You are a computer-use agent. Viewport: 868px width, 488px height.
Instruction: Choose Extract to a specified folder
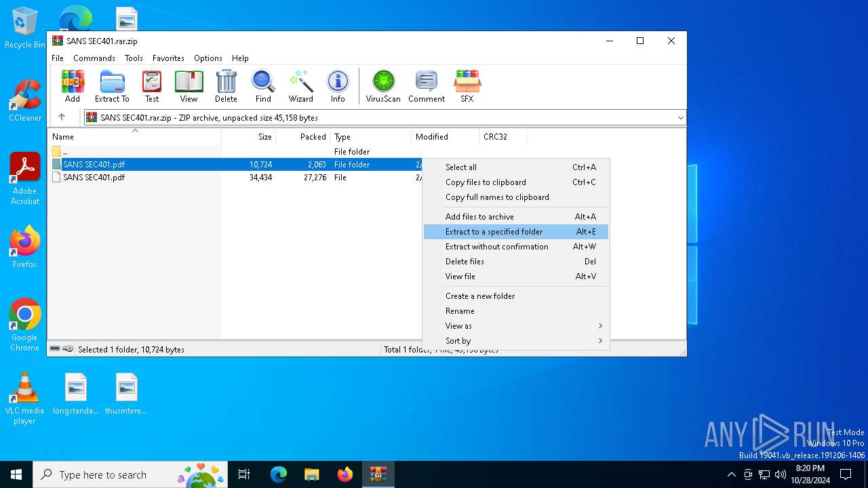pos(516,232)
